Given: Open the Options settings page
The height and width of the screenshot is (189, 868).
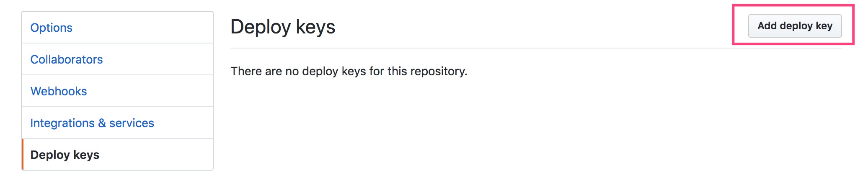Looking at the screenshot, I should click(52, 28).
